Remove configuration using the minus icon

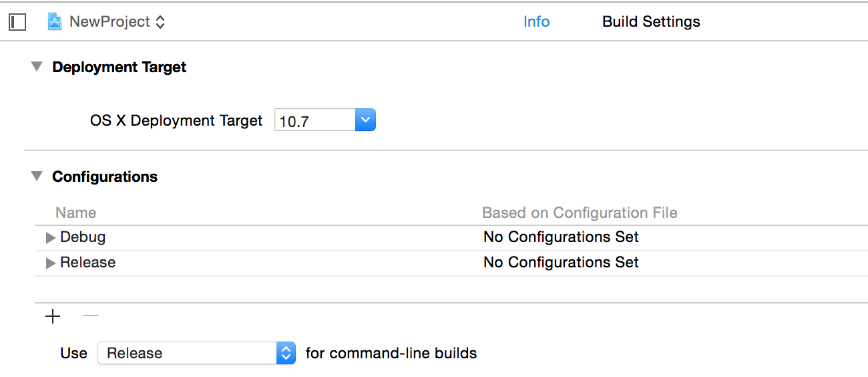90,316
